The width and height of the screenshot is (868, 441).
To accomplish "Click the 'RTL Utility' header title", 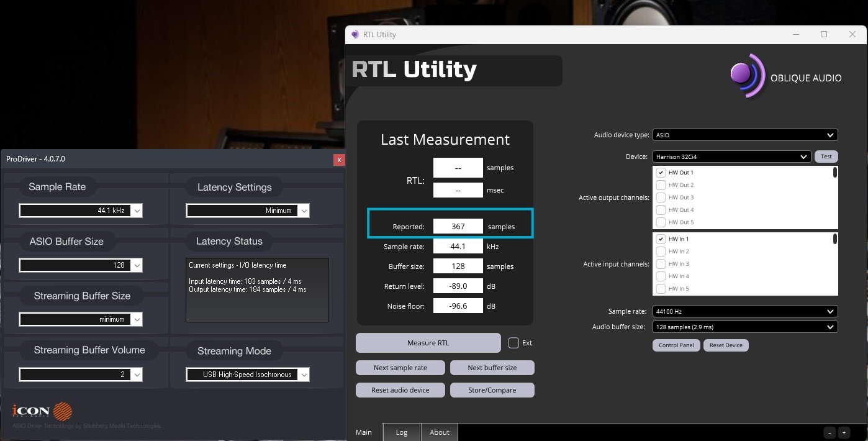I will [x=414, y=70].
